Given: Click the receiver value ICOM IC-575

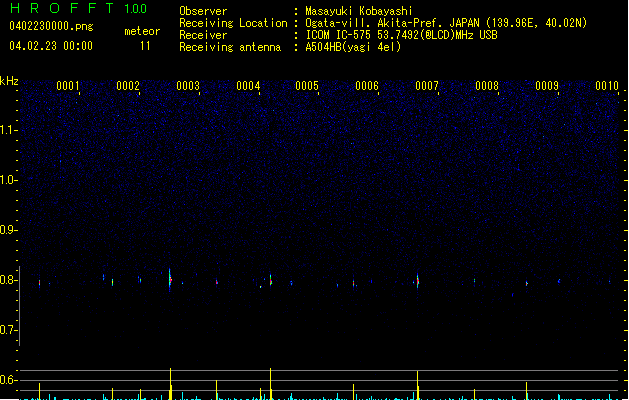Looking at the screenshot, I should pyautogui.click(x=338, y=35).
